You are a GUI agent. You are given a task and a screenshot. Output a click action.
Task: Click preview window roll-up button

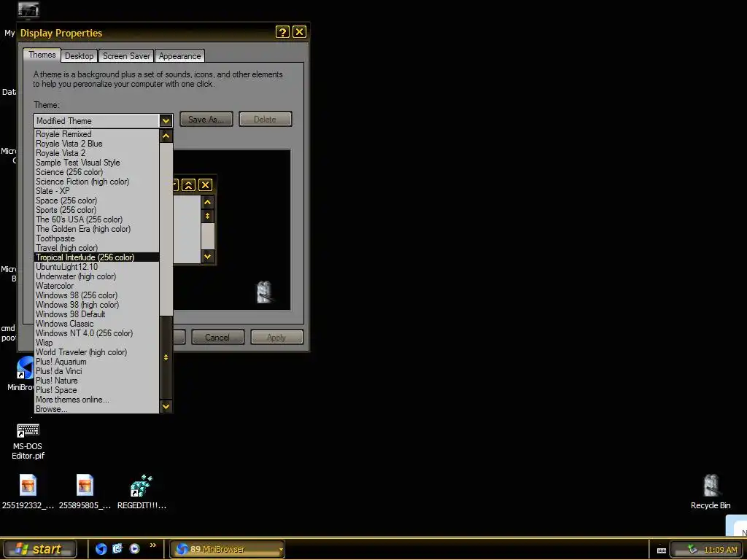(x=189, y=185)
